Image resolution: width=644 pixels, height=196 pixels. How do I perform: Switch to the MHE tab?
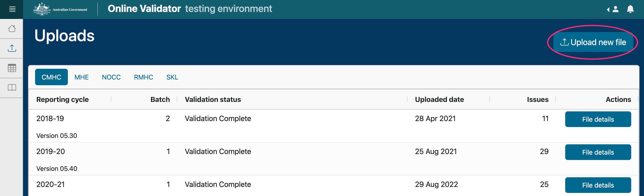point(81,77)
